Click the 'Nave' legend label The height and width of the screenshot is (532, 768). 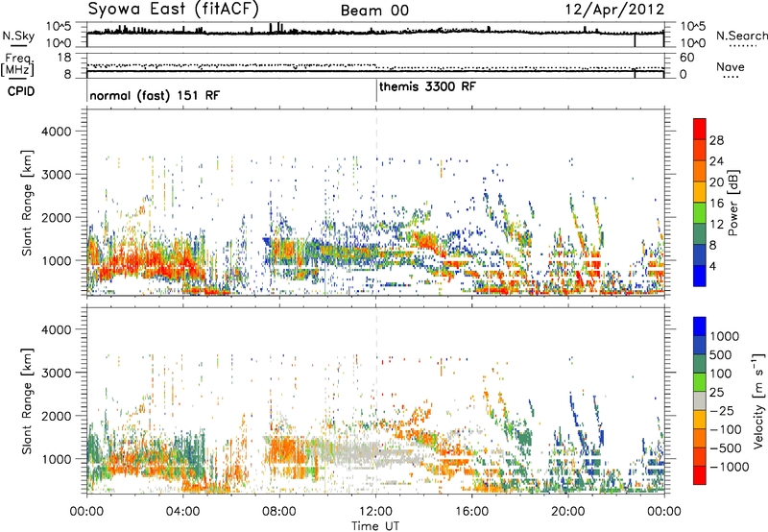pos(731,67)
